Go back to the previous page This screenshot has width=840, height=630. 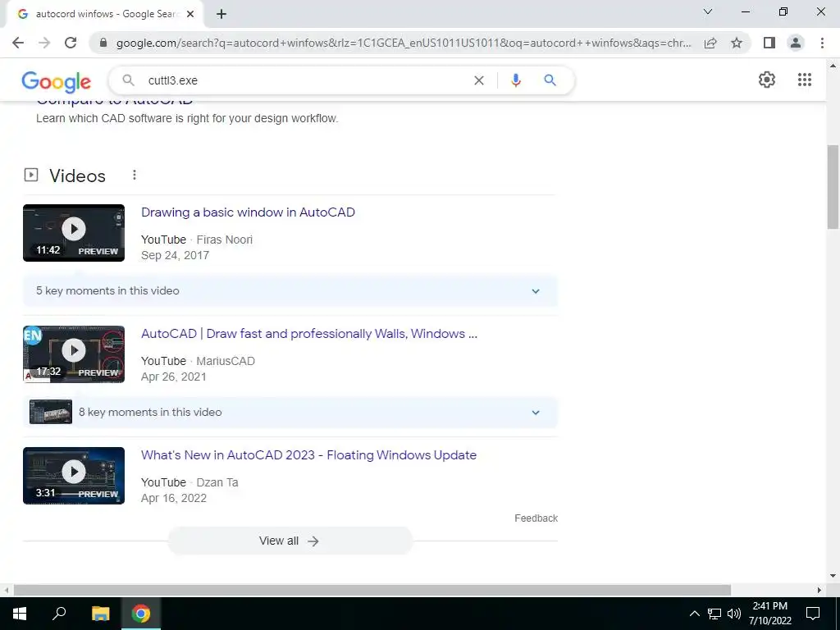(18, 43)
